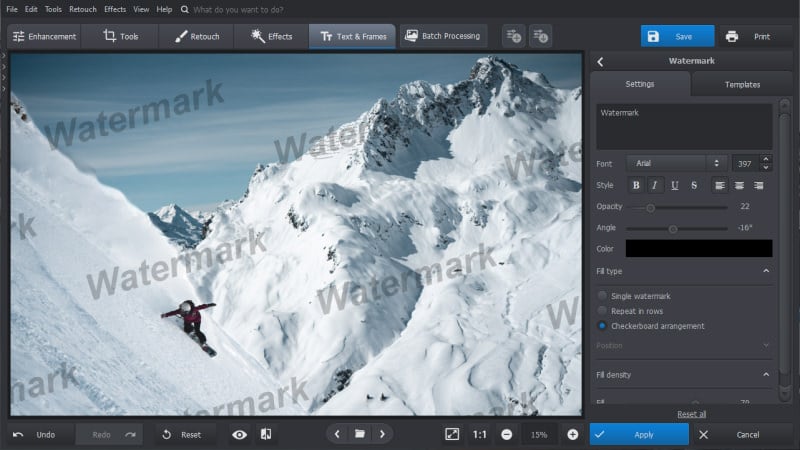Image resolution: width=800 pixels, height=450 pixels.
Task: Open the Effects menu in menu bar
Action: (115, 9)
